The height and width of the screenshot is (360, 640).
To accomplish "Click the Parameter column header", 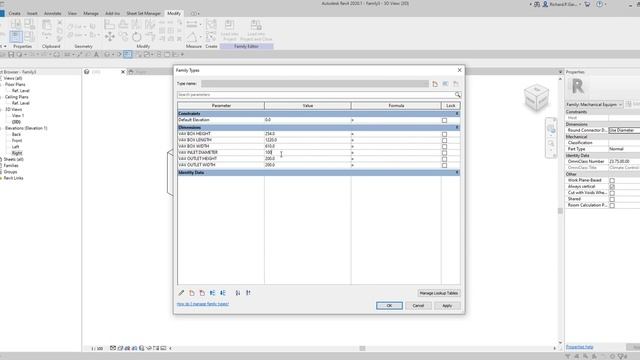I will click(221, 106).
